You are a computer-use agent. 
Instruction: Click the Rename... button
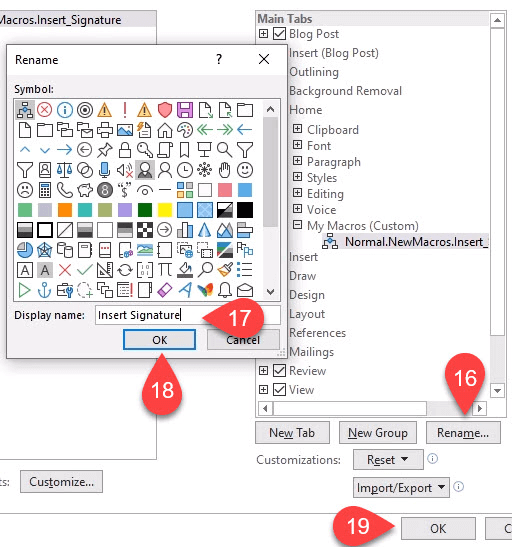coord(463,433)
